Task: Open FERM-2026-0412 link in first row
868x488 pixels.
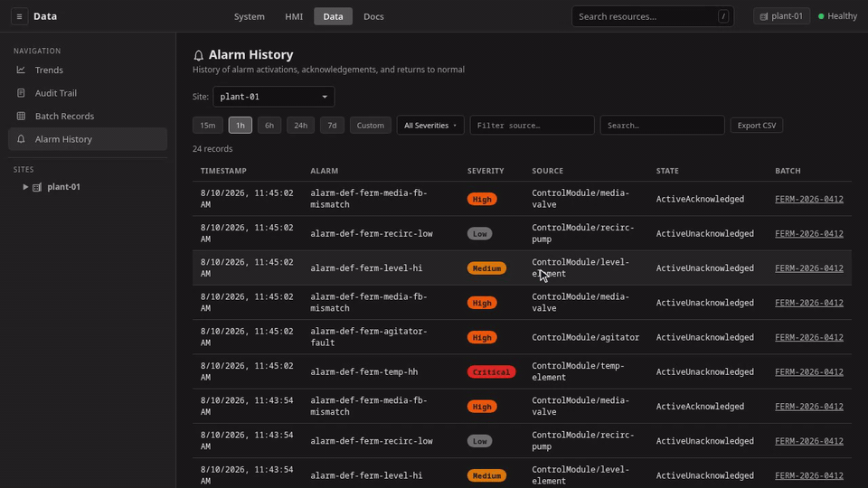Action: (808, 199)
